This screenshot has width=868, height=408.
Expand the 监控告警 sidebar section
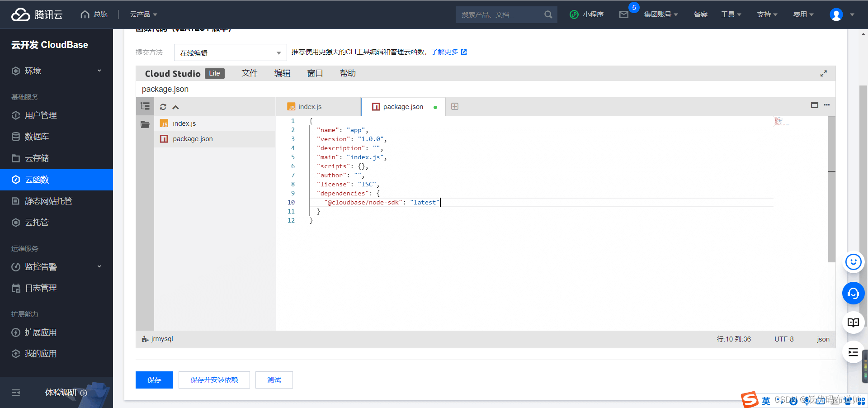(57, 267)
